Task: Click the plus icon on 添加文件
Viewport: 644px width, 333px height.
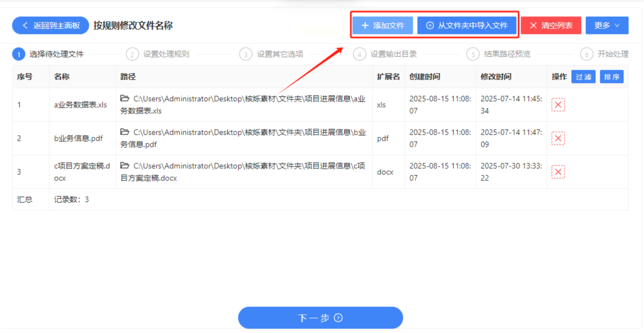Action: (x=365, y=25)
